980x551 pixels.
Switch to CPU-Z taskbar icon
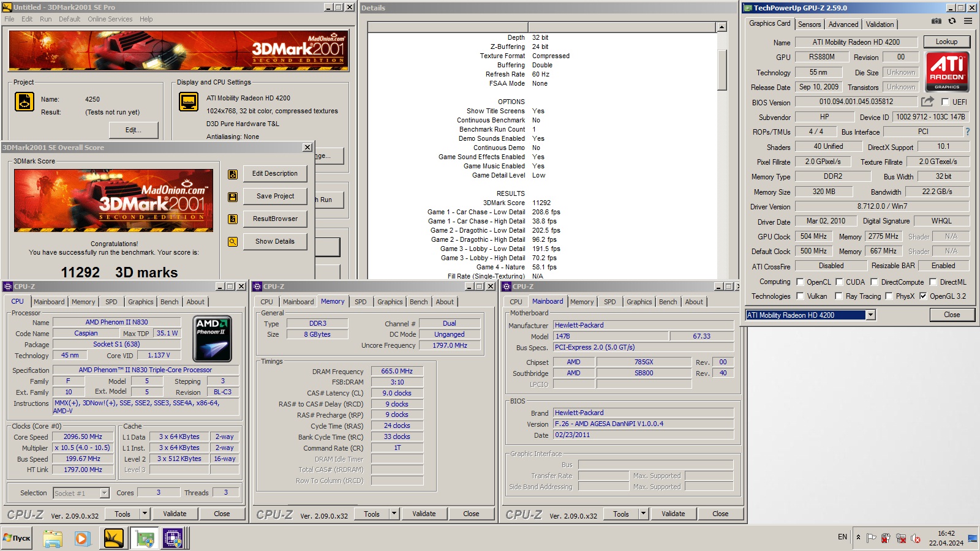point(173,538)
